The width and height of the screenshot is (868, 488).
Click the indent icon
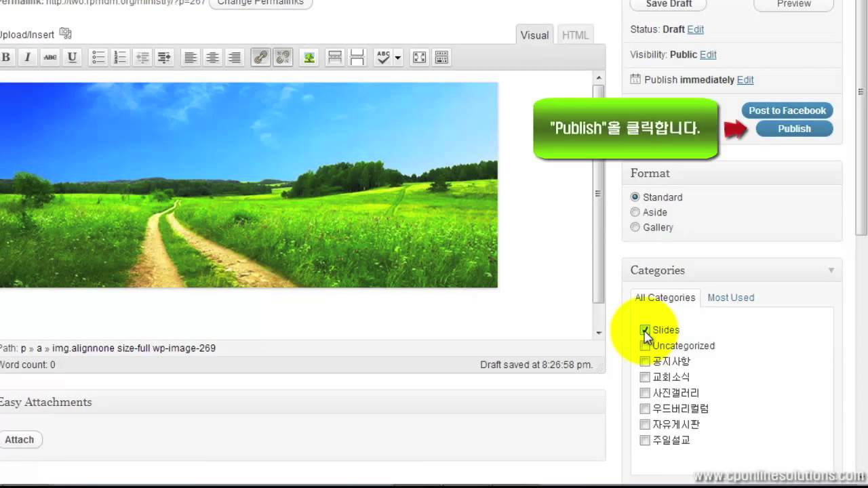pyautogui.click(x=164, y=58)
